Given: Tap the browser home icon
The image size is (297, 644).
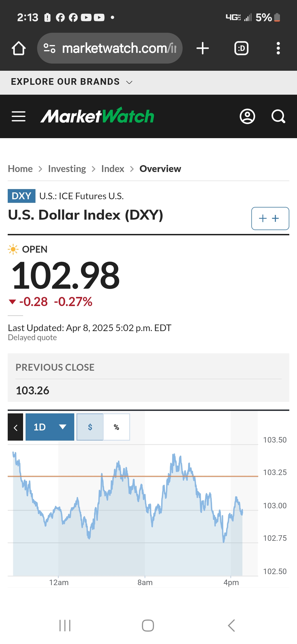Looking at the screenshot, I should click(19, 48).
